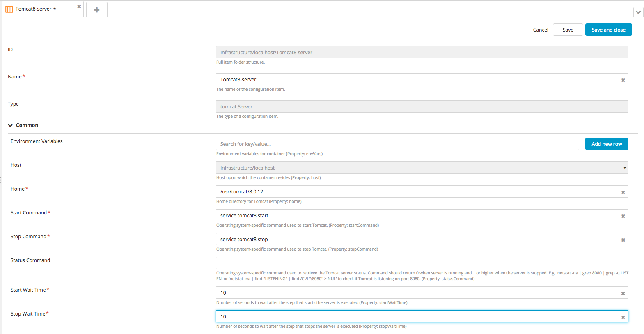Viewport: 644px width, 334px height.
Task: Click the empty Status Command field
Action: [422, 263]
